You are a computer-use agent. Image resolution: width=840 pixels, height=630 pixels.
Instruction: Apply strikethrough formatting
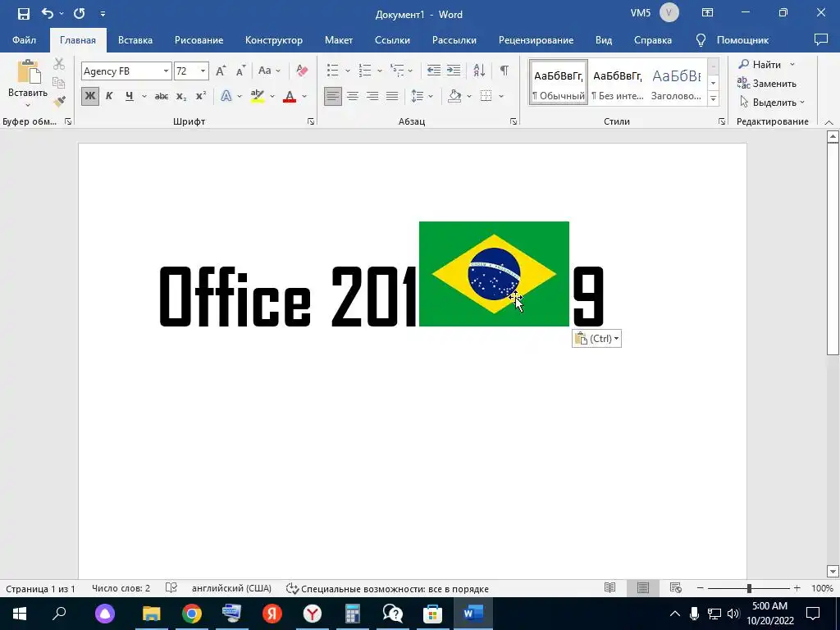coord(162,97)
